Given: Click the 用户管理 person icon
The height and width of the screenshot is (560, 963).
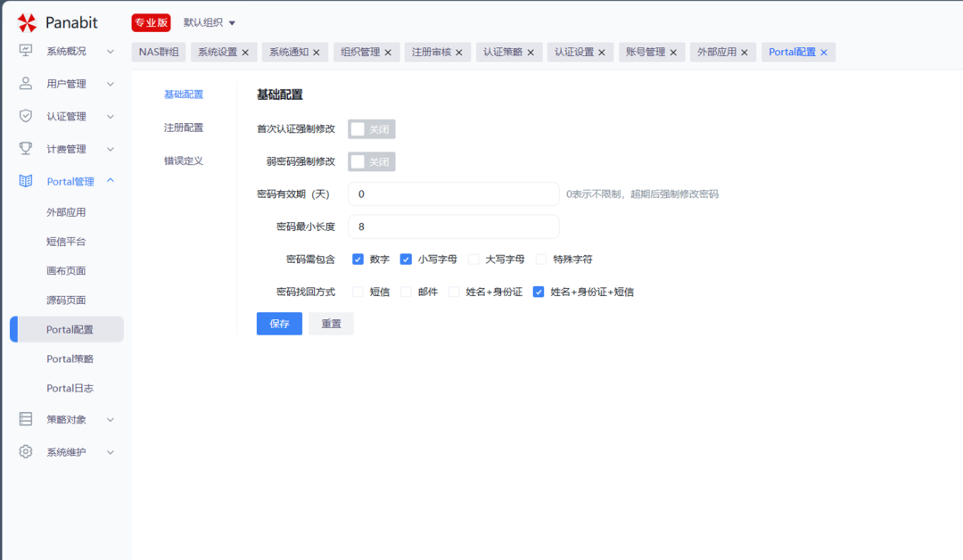Looking at the screenshot, I should click(x=25, y=84).
